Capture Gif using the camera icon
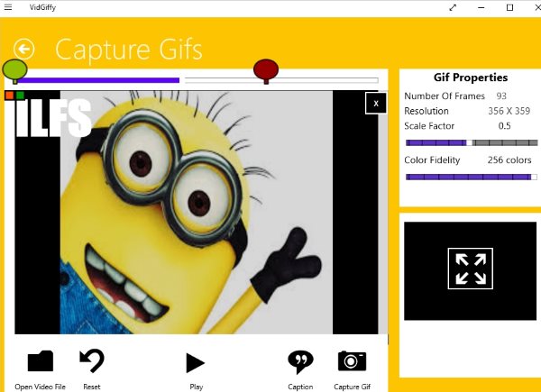The height and width of the screenshot is (392, 541). [x=352, y=361]
